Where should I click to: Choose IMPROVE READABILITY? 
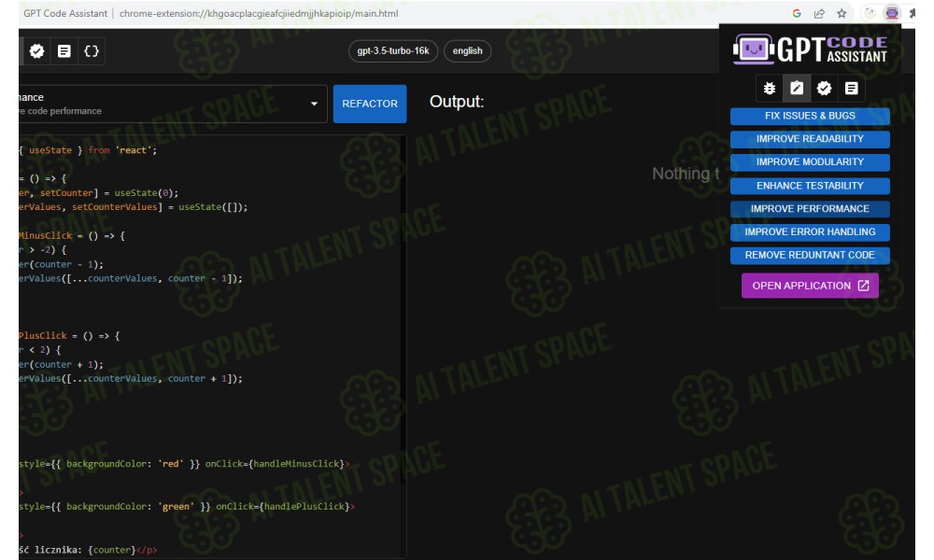tap(810, 139)
